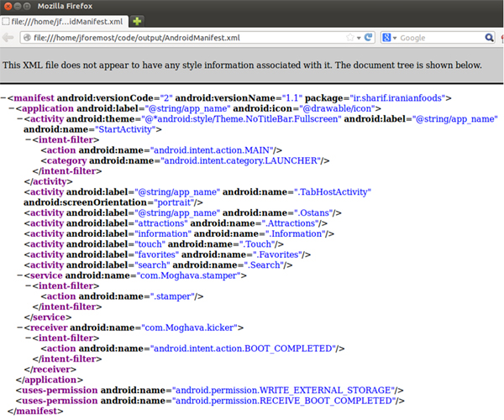The width and height of the screenshot is (504, 420).
Task: Click the "ir.sharif.iranianfoods" package value
Action: point(397,97)
